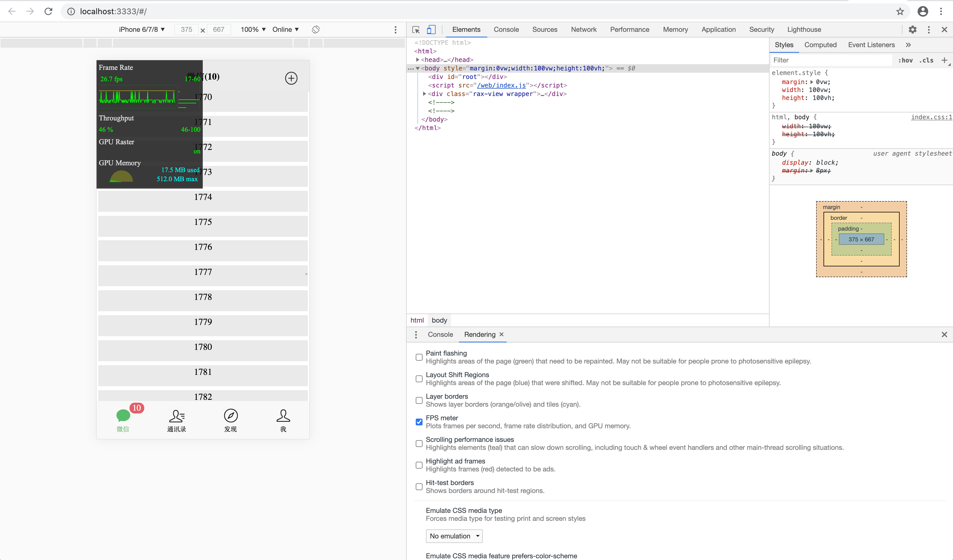Open Chrome's three-dot main menu
The image size is (953, 560).
[x=941, y=11]
